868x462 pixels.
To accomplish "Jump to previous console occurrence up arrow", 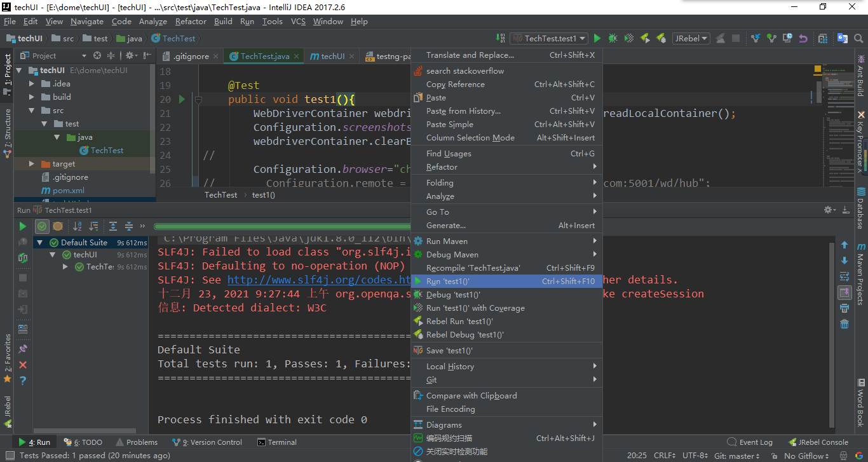I will [844, 245].
